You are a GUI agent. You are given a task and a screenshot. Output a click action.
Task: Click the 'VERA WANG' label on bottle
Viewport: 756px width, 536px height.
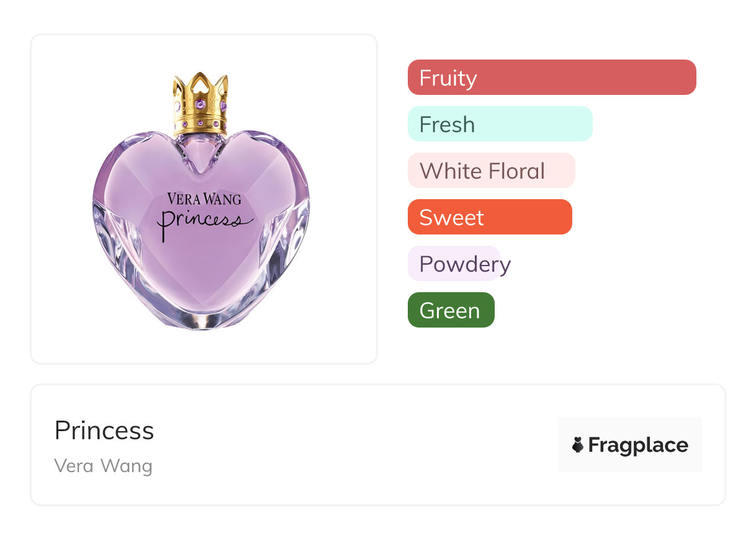point(204,199)
